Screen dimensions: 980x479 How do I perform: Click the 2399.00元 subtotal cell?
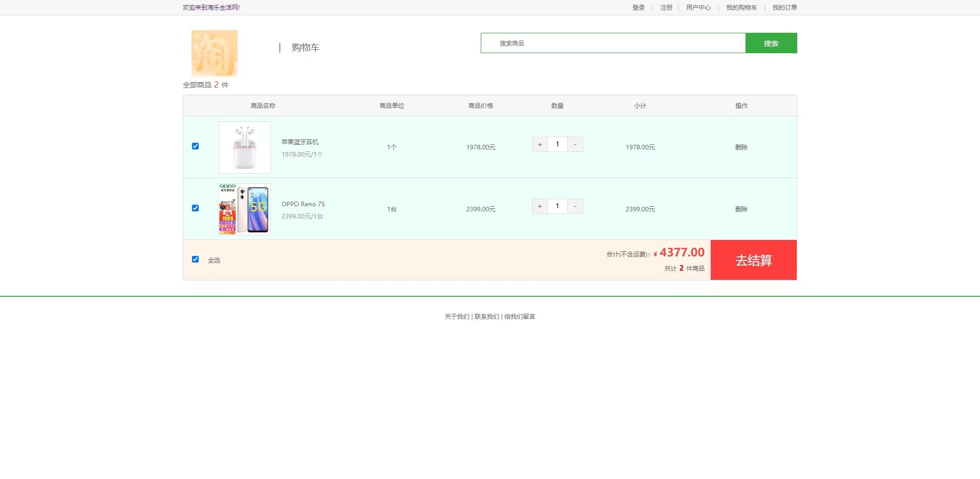point(640,209)
